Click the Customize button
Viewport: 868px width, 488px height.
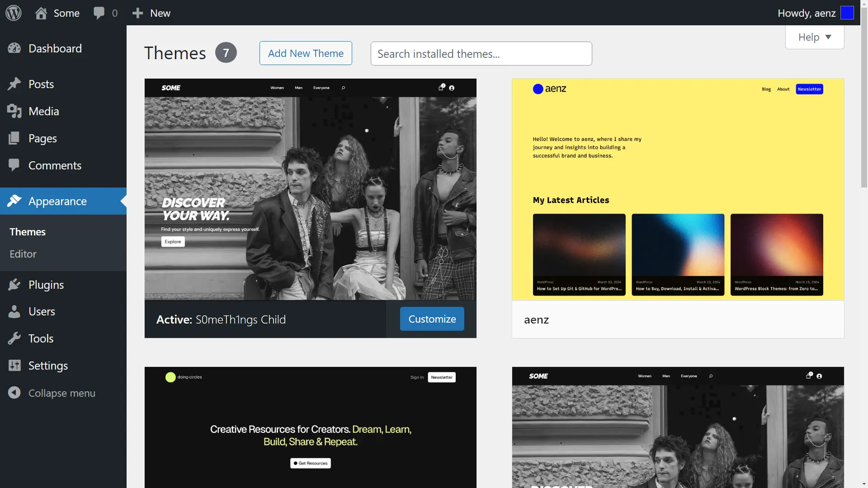[432, 319]
